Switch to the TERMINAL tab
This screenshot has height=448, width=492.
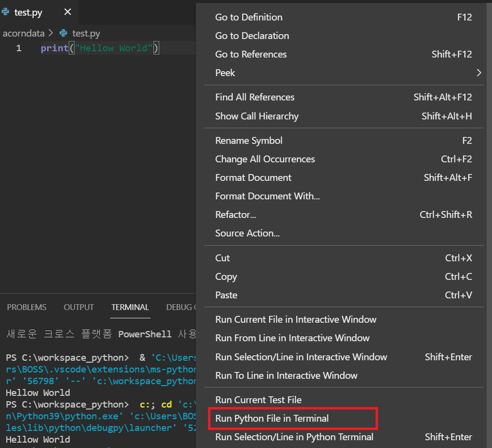tap(130, 307)
